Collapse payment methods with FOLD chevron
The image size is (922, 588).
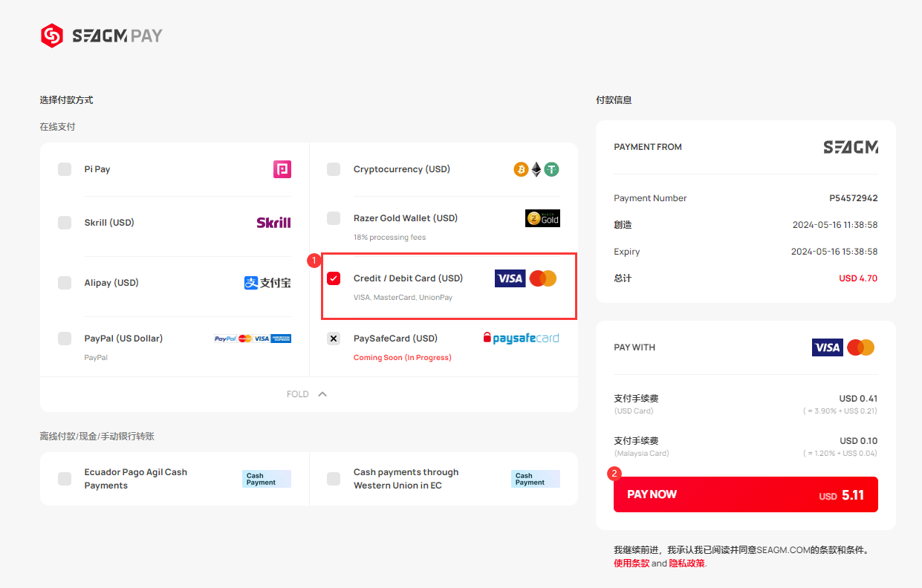point(322,394)
